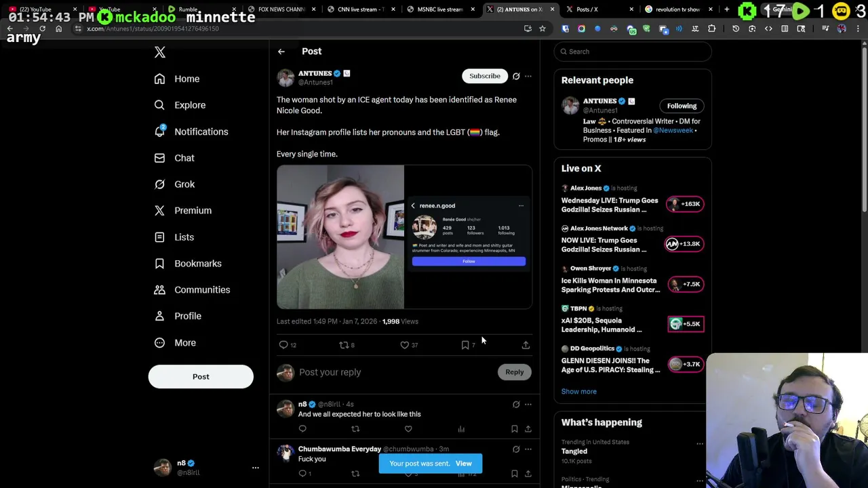Open options for Tangled trending topic
The width and height of the screenshot is (868, 488).
[x=700, y=444]
